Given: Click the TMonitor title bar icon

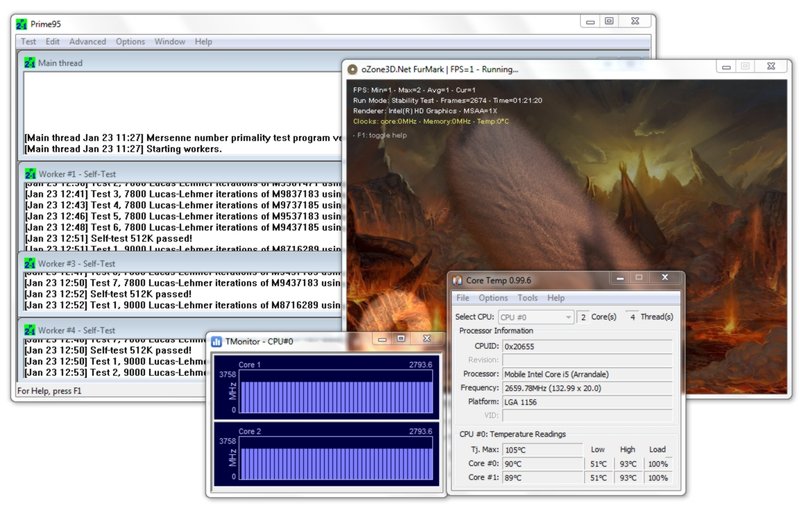Looking at the screenshot, I should [x=216, y=341].
